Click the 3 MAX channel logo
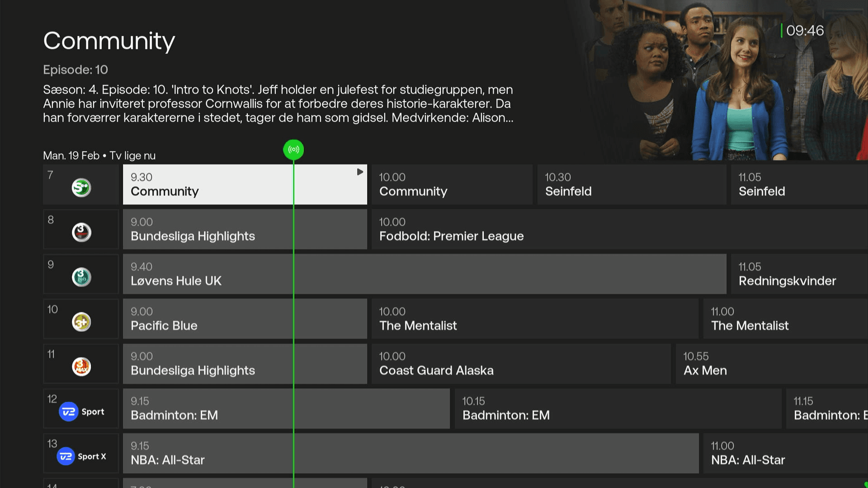Screen dimensions: 868x488 tap(80, 366)
